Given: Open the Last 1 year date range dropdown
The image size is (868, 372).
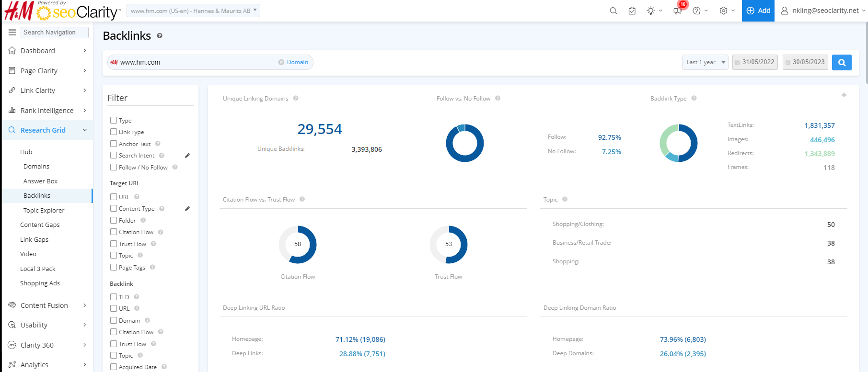Looking at the screenshot, I should pos(705,62).
